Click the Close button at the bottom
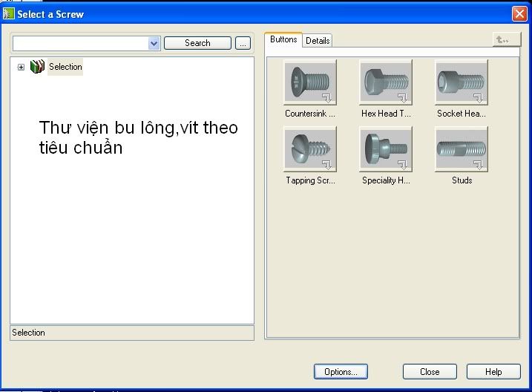Viewport: 532px width, 392px height. (430, 372)
